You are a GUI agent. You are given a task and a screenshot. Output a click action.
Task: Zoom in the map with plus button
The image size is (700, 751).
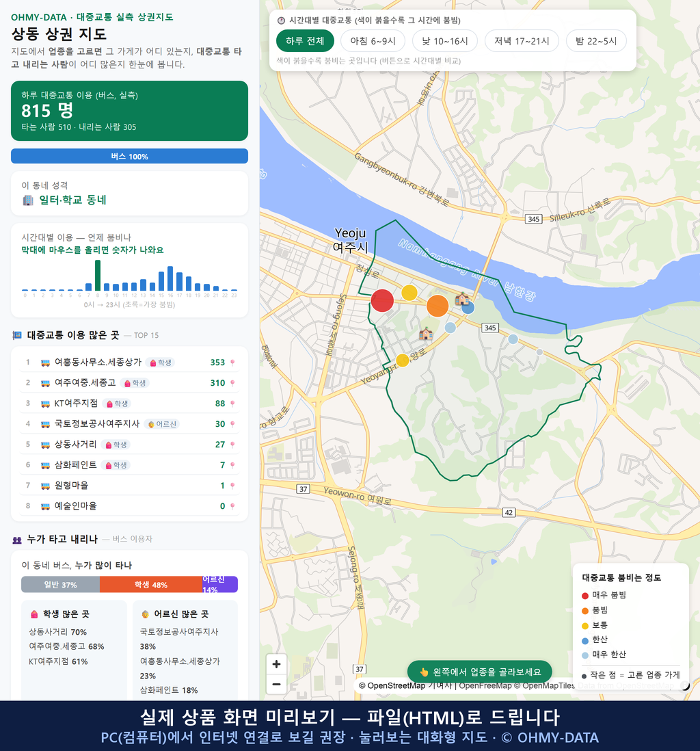point(276,664)
